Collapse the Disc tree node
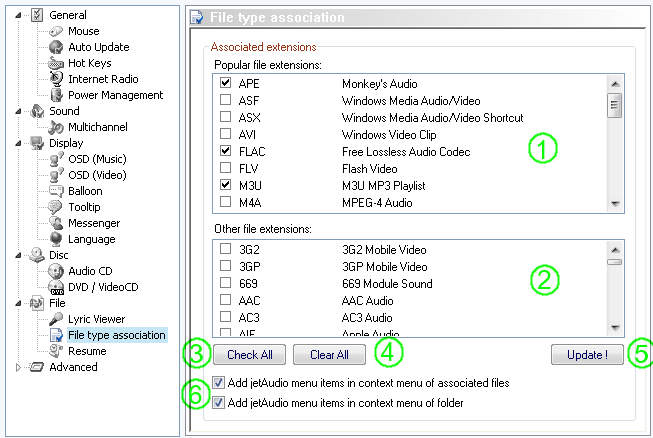653x438 pixels. pos(18,256)
